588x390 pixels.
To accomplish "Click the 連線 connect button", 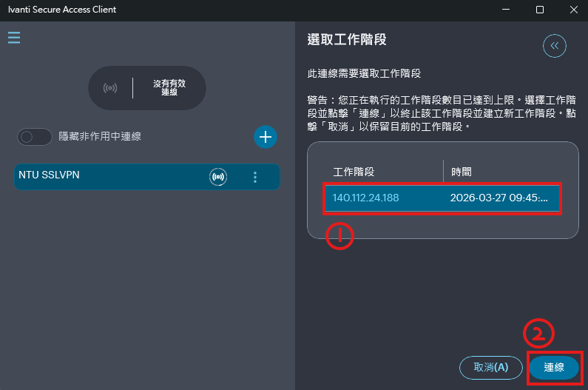I will pyautogui.click(x=554, y=367).
